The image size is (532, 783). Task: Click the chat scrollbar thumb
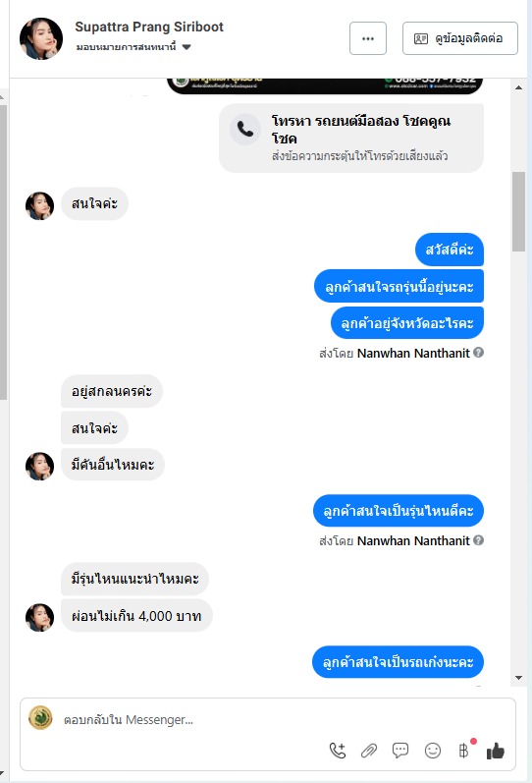(518, 211)
